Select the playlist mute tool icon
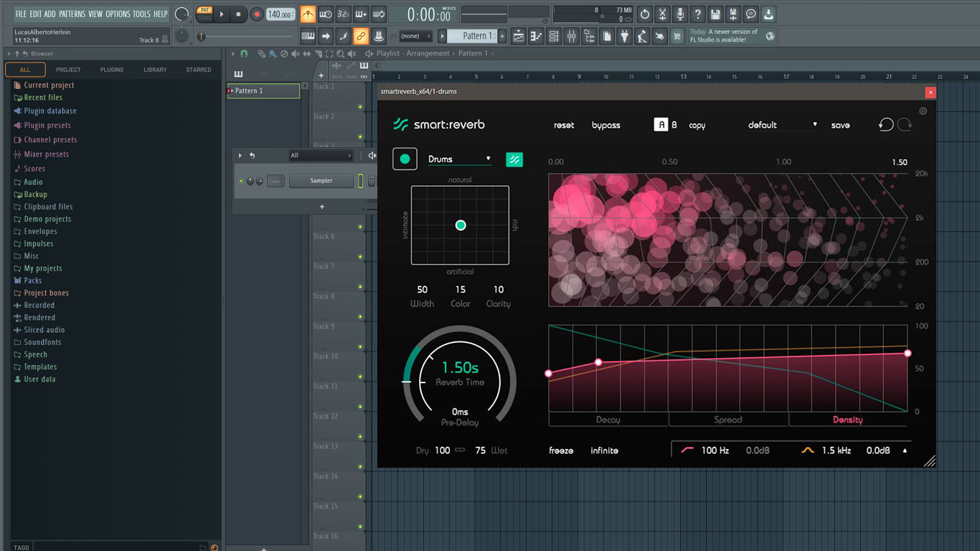980x551 pixels. (296, 54)
